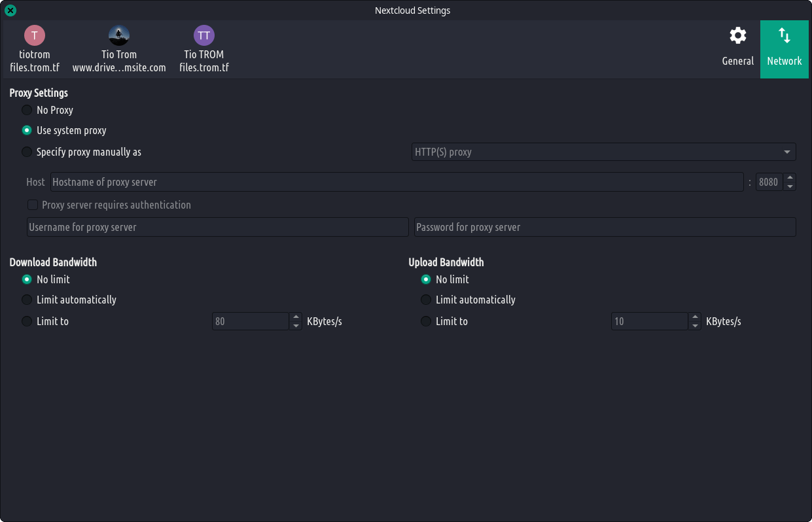Select Limit to under Download Bandwidth

tap(27, 321)
